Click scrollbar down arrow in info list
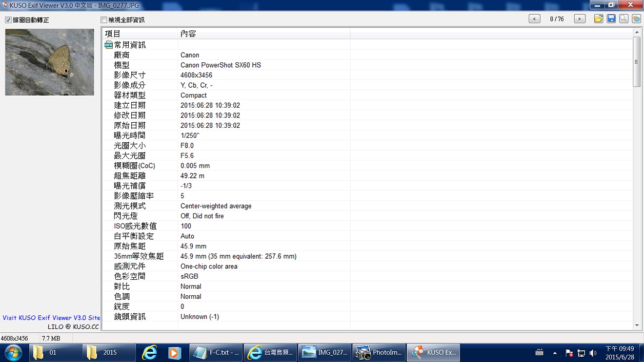 pos(637,325)
